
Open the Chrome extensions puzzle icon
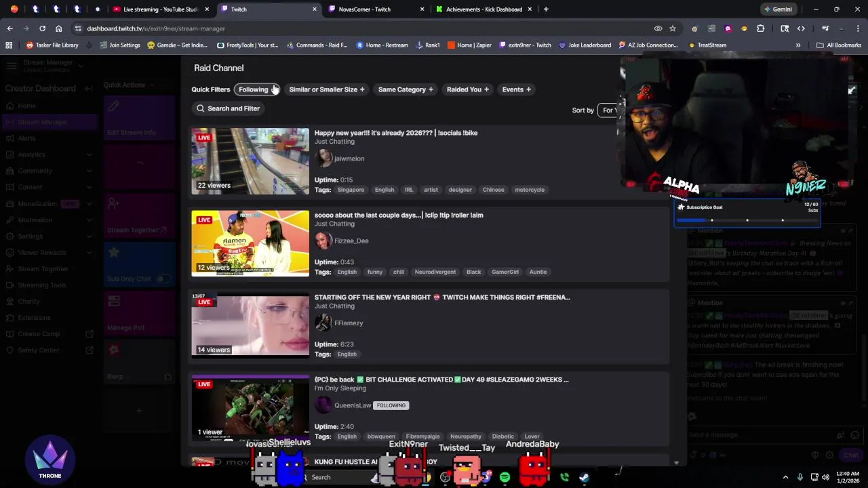(760, 28)
